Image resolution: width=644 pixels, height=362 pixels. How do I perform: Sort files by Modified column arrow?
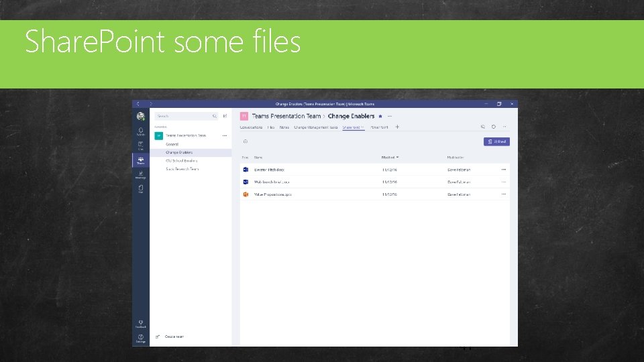pyautogui.click(x=398, y=157)
